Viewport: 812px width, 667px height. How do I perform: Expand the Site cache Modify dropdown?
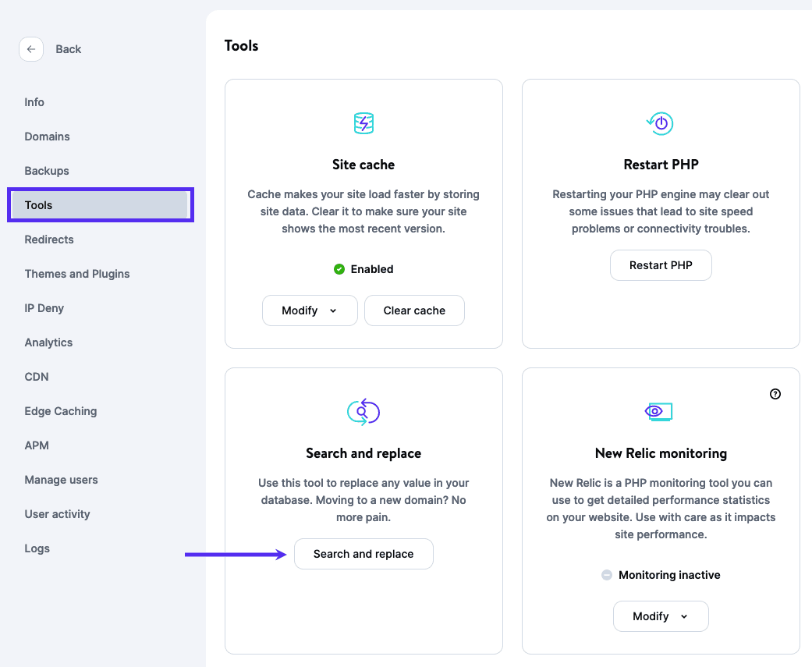pyautogui.click(x=310, y=310)
